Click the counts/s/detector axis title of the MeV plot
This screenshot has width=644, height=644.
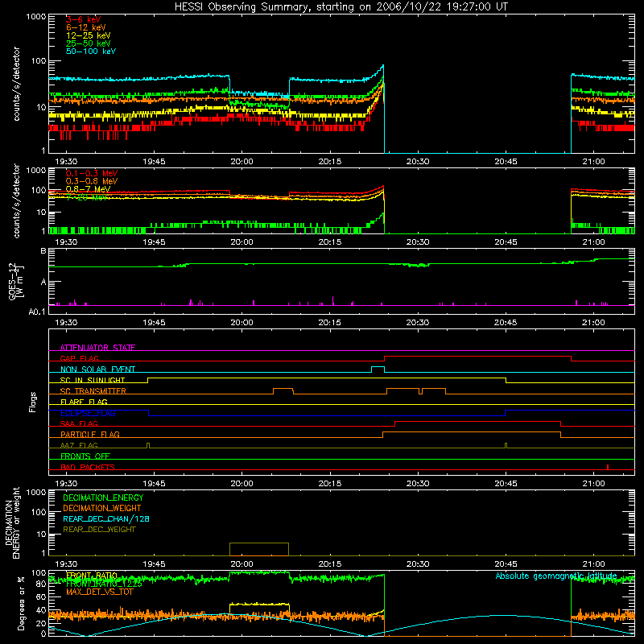coord(16,200)
